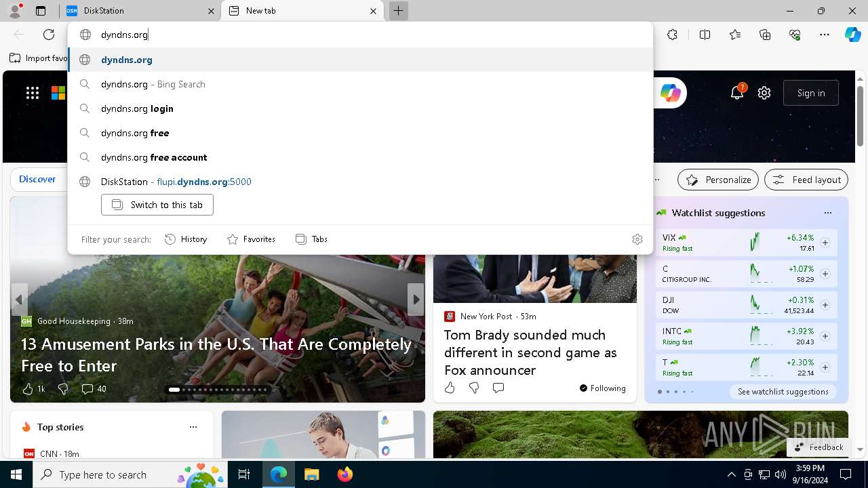Click the Sign in button
The width and height of the screenshot is (868, 488).
(811, 93)
